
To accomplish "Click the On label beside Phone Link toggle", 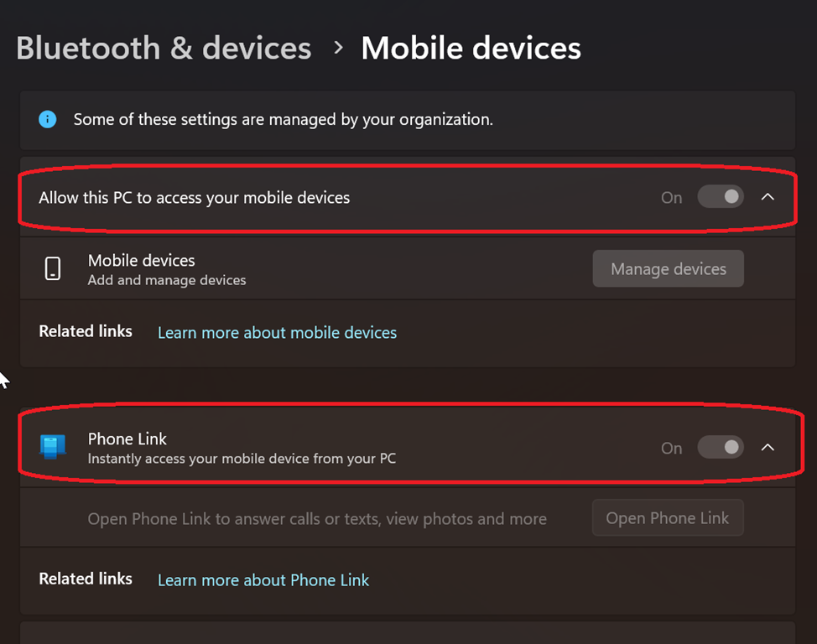I will coord(672,448).
